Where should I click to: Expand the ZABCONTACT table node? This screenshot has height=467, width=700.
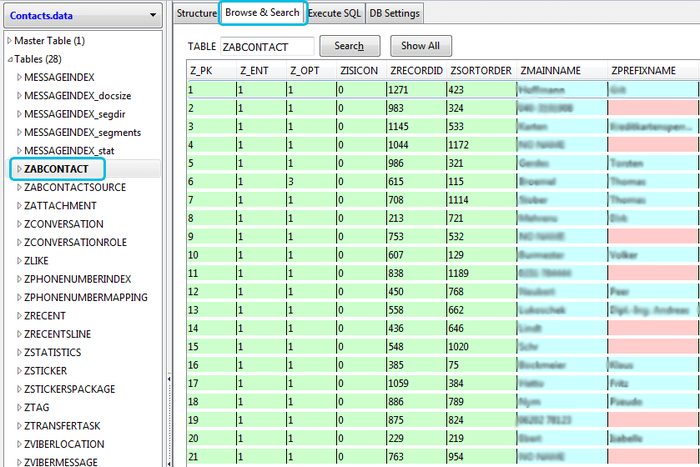(19, 169)
